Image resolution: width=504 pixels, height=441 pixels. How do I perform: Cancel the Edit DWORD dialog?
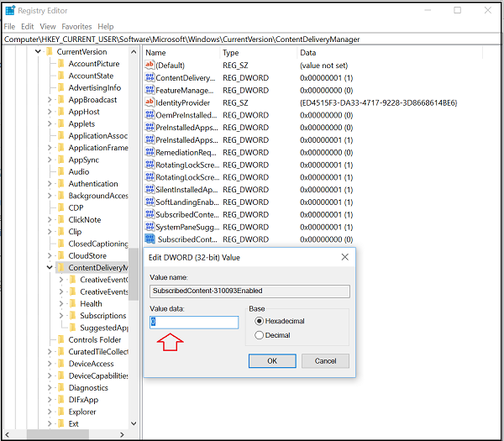coord(325,361)
